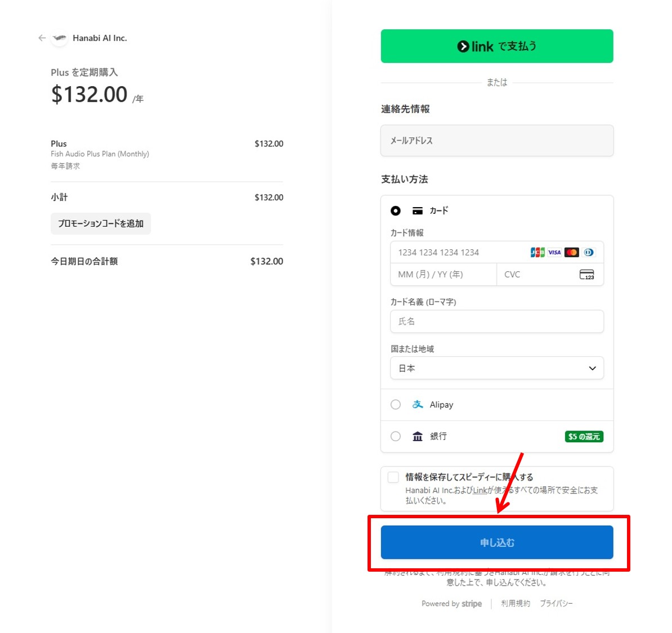Click the Visa card brand icon

click(x=554, y=252)
